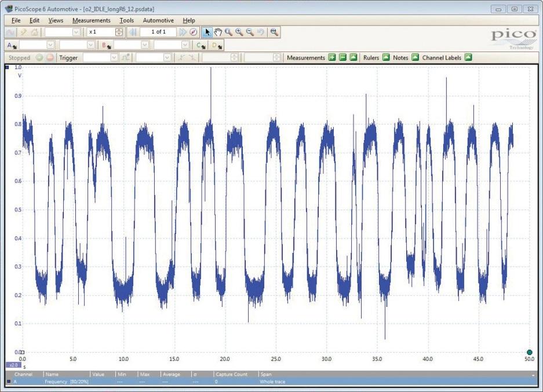
Task: Open the Measurements menu
Action: [92, 20]
